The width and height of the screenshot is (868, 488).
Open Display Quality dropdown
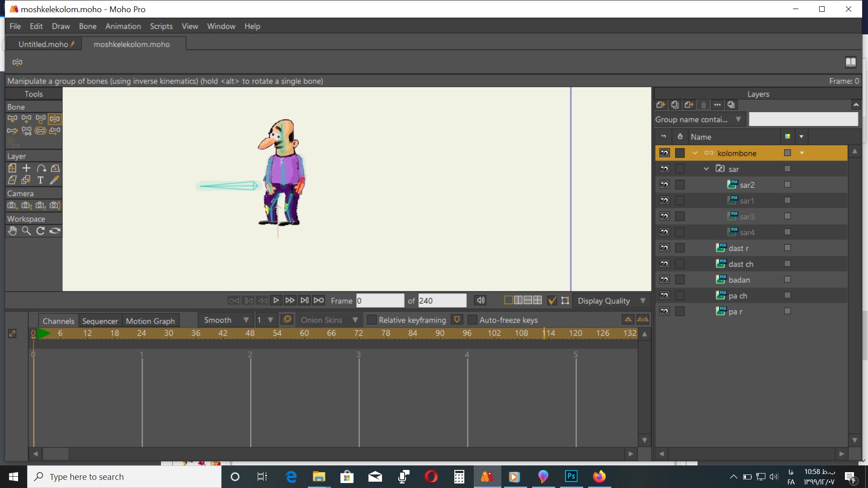(x=644, y=300)
